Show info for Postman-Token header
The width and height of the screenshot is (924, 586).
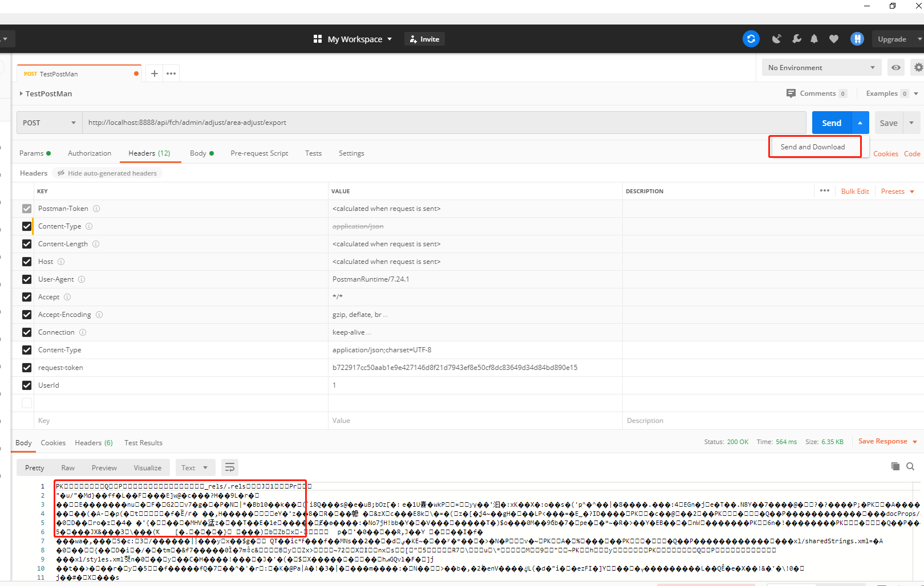96,209
